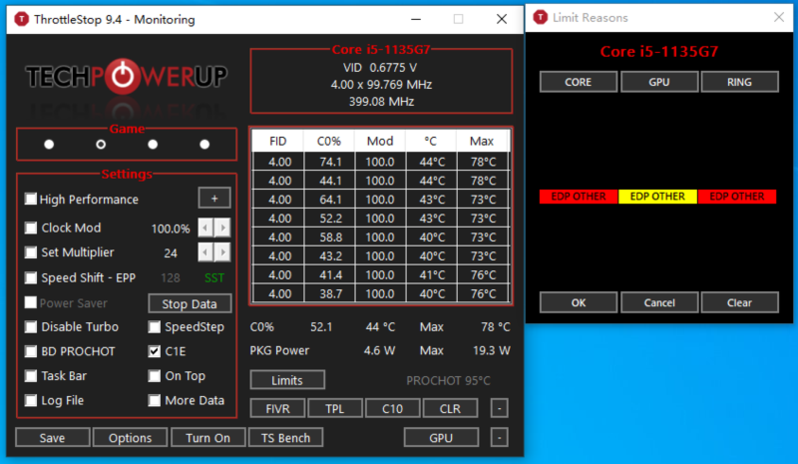The width and height of the screenshot is (798, 464).
Task: Click the FID column header
Action: [278, 141]
